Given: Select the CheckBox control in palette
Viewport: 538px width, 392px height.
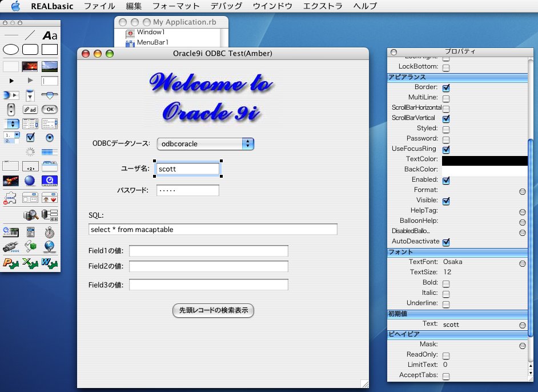Looking at the screenshot, I should click(30, 137).
